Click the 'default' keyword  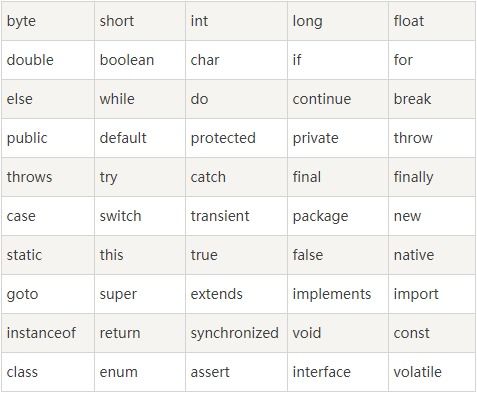click(123, 138)
